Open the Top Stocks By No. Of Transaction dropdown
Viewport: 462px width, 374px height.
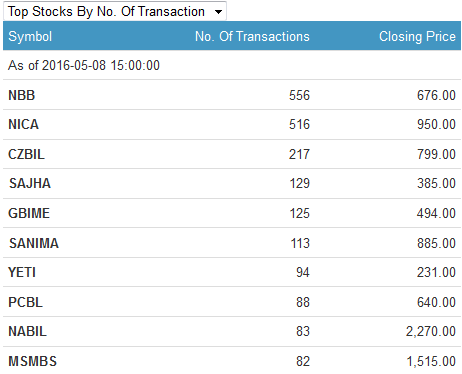(115, 11)
